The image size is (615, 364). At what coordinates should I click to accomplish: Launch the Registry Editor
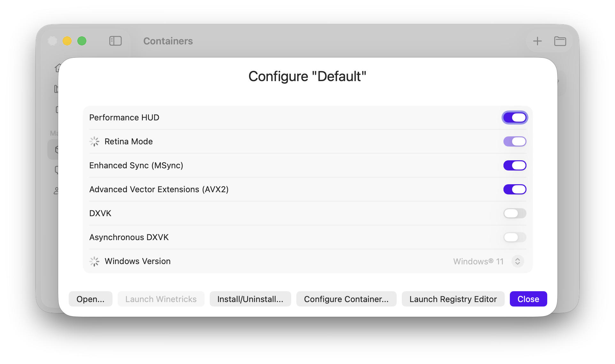coord(453,299)
